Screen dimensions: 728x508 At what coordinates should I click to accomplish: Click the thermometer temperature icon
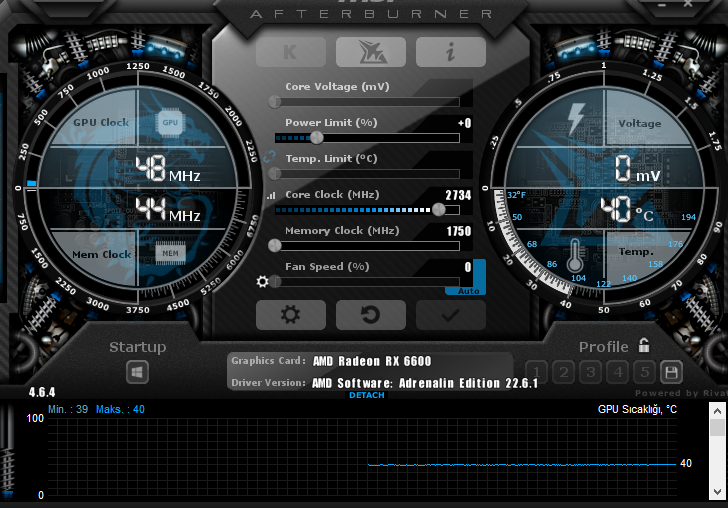(575, 255)
